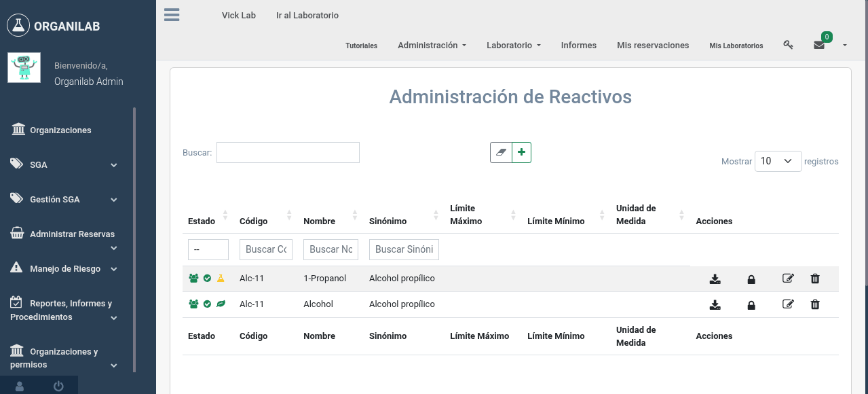Open the key icon in navbar
This screenshot has width=868, height=394.
coord(788,45)
